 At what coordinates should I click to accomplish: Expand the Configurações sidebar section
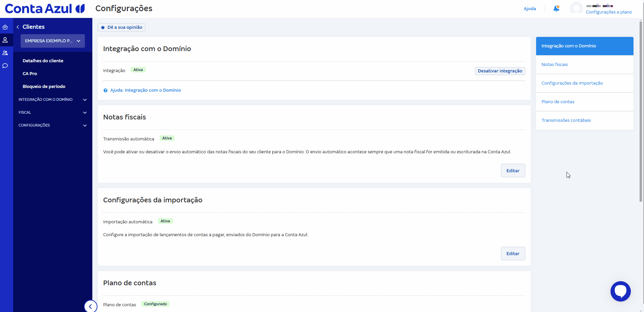(x=52, y=125)
